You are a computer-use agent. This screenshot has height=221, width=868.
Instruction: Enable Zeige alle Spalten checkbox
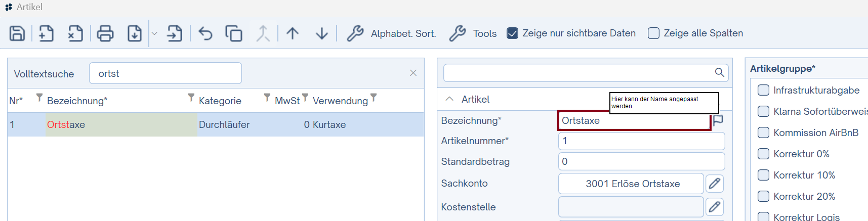tap(653, 33)
